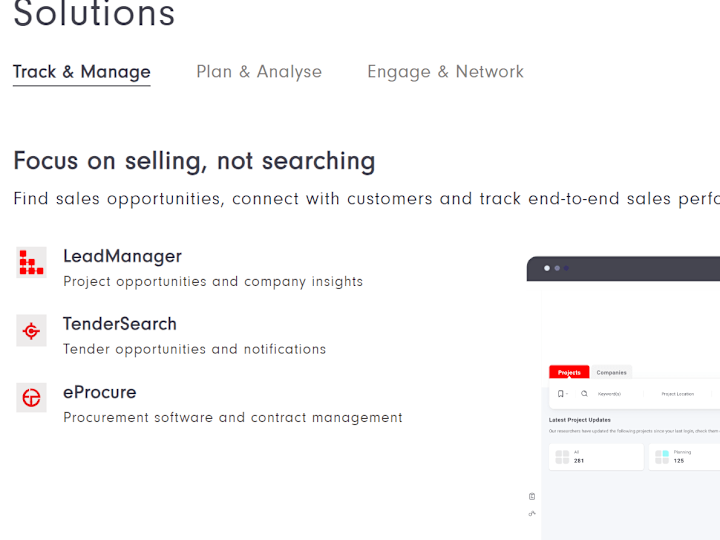
Task: Switch to the Plan & Analyse tab
Action: click(x=259, y=72)
